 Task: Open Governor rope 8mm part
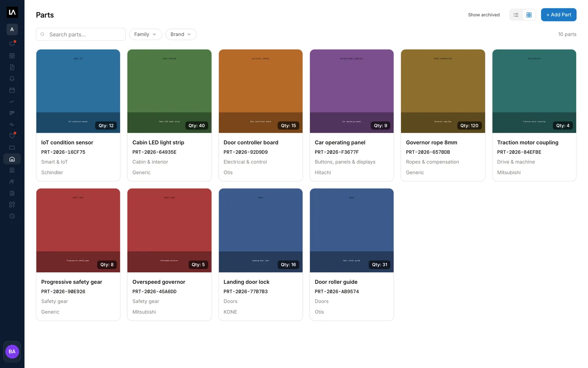click(443, 115)
